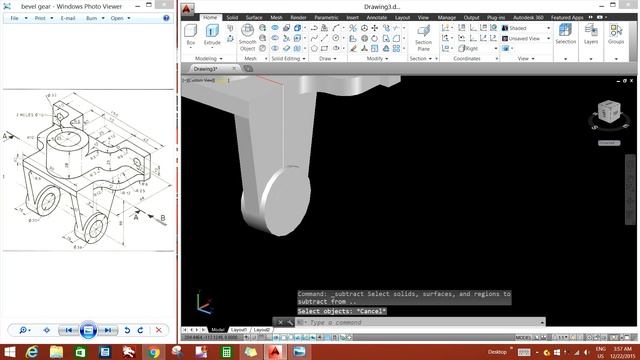Click the Smooth Object mesh tool
Viewport: 640px width, 360px height.
pos(247,38)
